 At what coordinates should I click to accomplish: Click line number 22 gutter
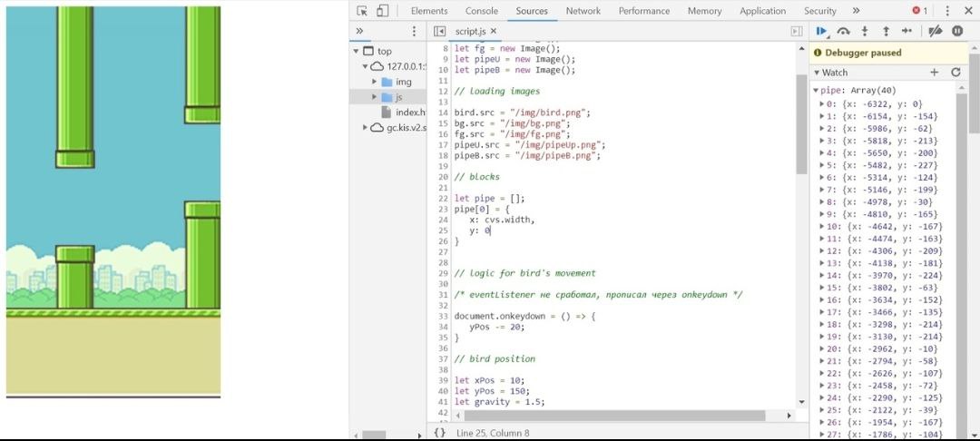pyautogui.click(x=443, y=199)
